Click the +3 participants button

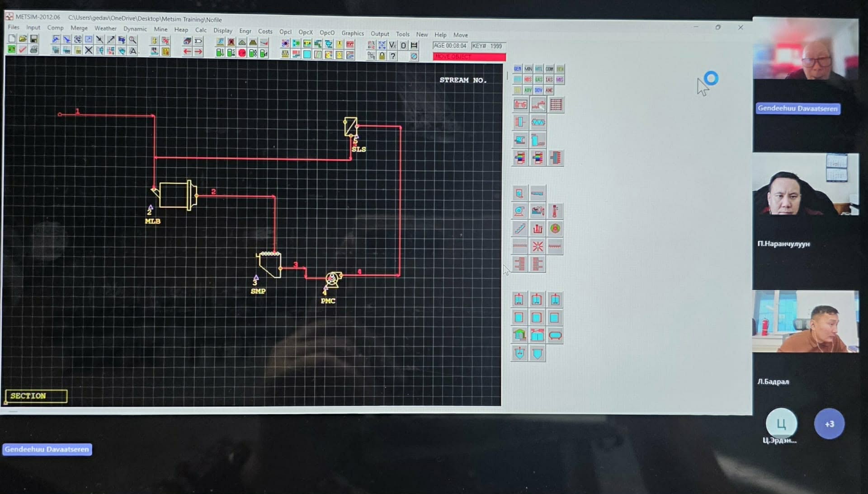pyautogui.click(x=829, y=424)
